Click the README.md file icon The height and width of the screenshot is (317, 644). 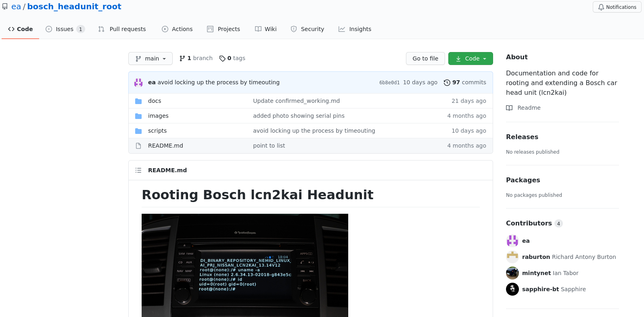click(138, 146)
